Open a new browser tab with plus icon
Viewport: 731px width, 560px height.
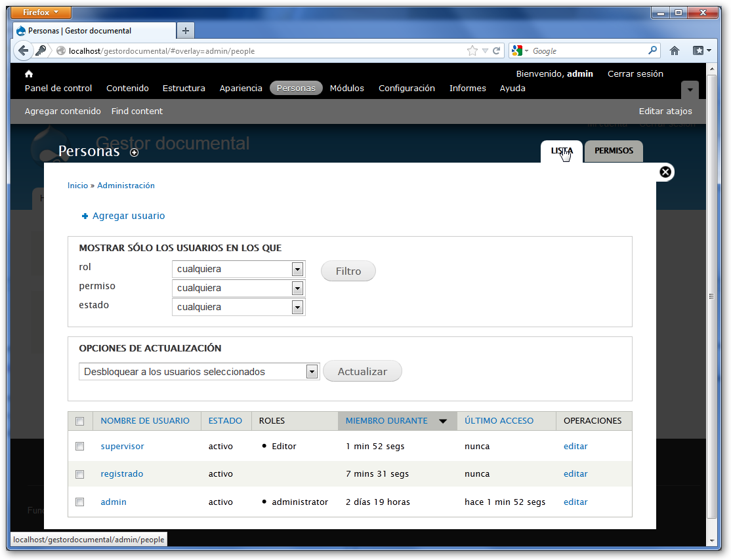pos(186,31)
